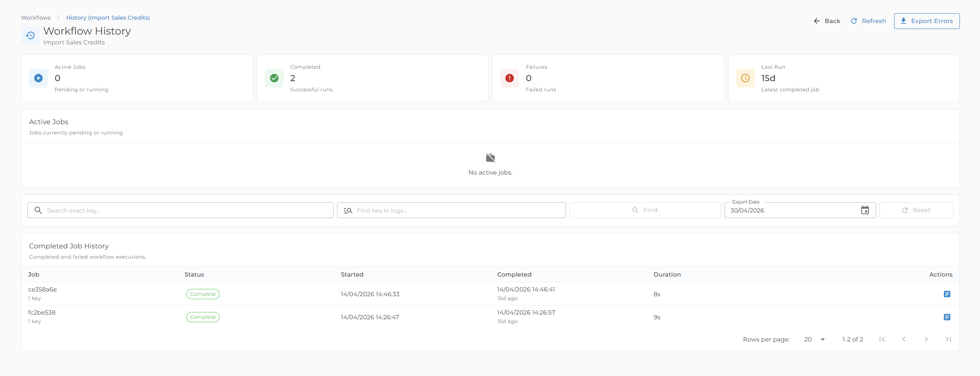Click the Latest completed job label
The width and height of the screenshot is (980, 376).
(x=790, y=90)
